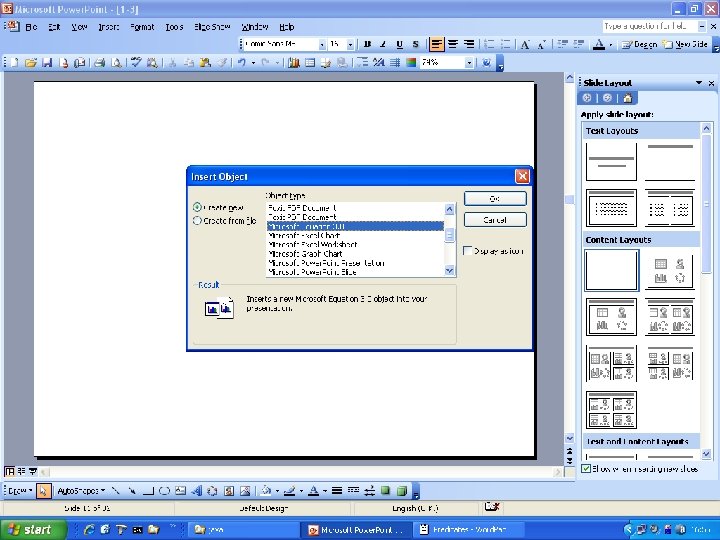This screenshot has height=540, width=720.
Task: Insert Clip Art from Drawing toolbar
Action: tap(229, 491)
